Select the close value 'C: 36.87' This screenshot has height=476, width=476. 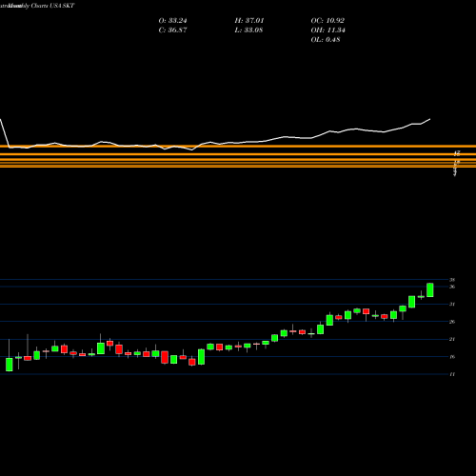pos(172,30)
